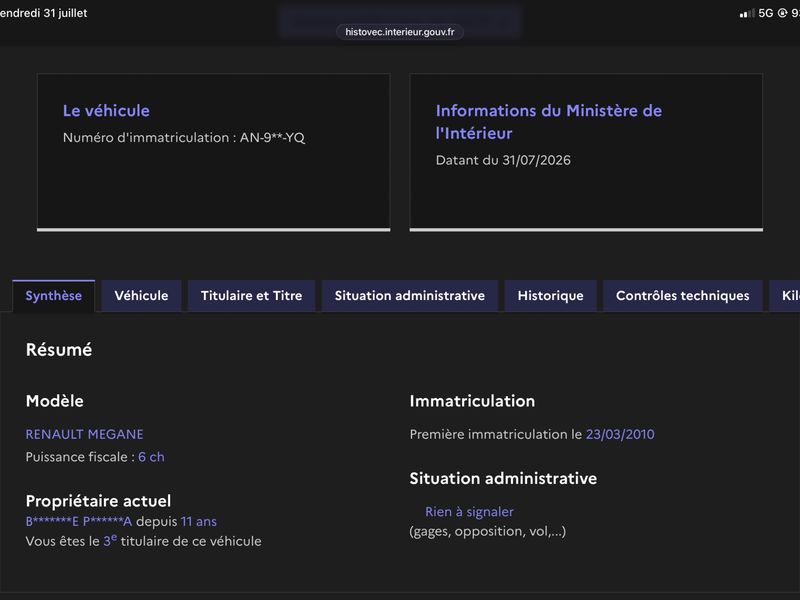Click the histovec.interieur.gouv.fr address bar
The image size is (800, 600).
tap(399, 32)
